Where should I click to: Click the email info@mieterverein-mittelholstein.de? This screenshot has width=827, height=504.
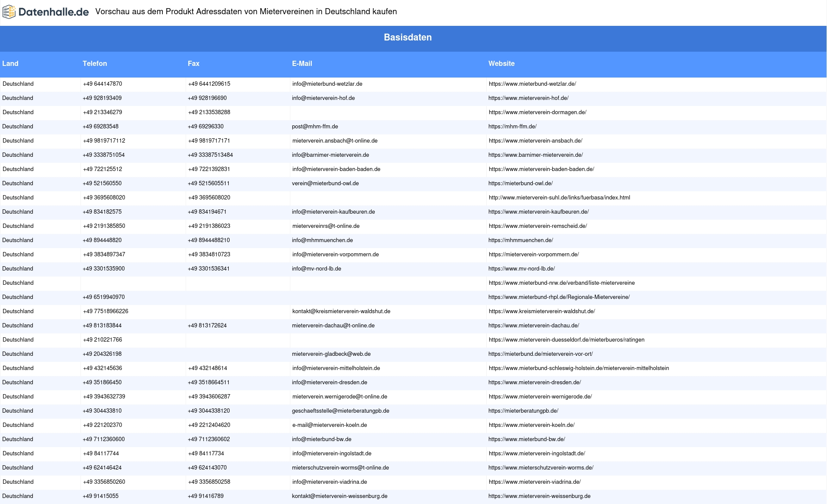pyautogui.click(x=336, y=368)
